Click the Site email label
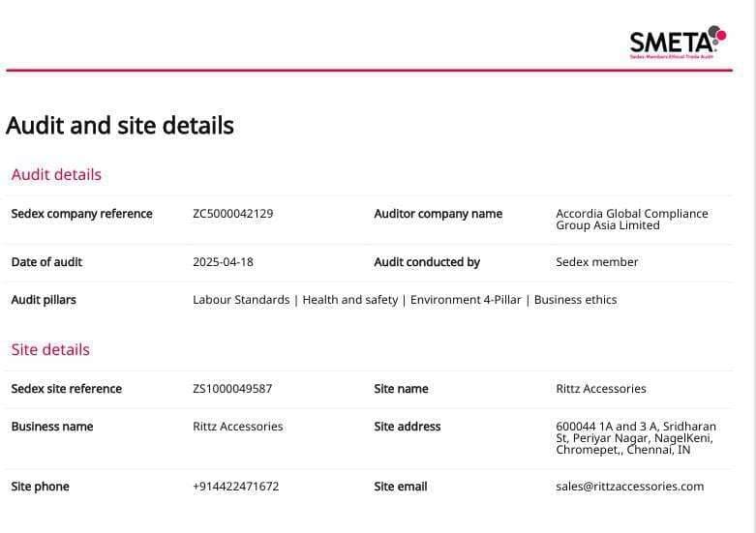The height and width of the screenshot is (533, 756). coord(401,487)
